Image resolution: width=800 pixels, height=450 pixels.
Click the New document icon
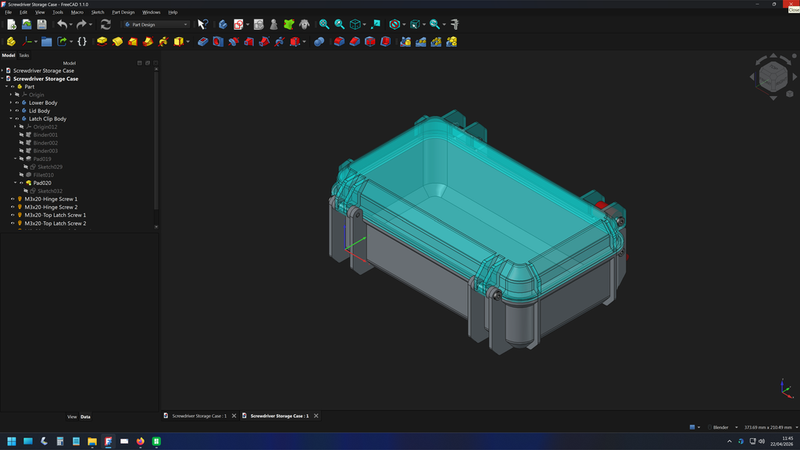pos(11,24)
